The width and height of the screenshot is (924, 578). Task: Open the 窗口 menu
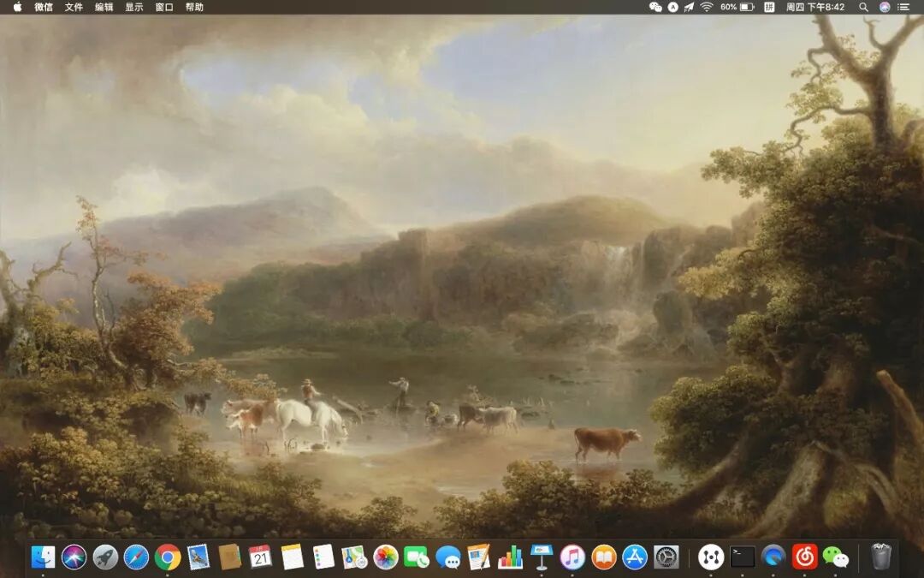[163, 7]
